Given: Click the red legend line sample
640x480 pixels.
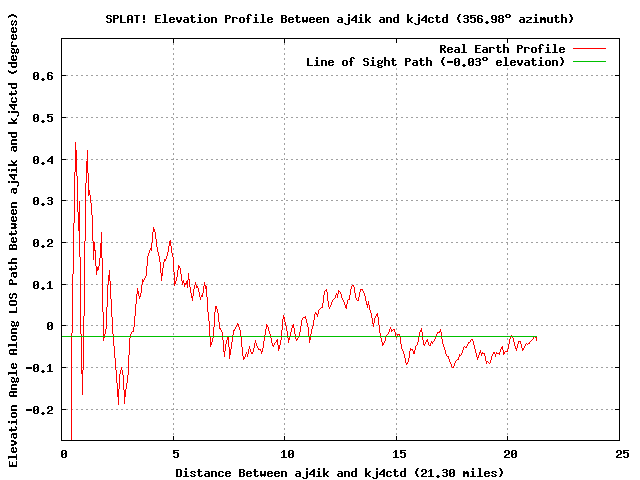Looking at the screenshot, I should tap(589, 49).
